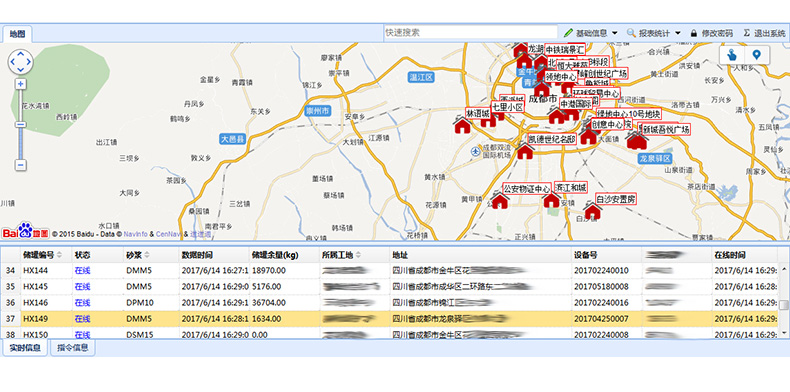Image resolution: width=790 pixels, height=392 pixels.
Task: Click the map zoom-out minus button
Action: (x=21, y=165)
